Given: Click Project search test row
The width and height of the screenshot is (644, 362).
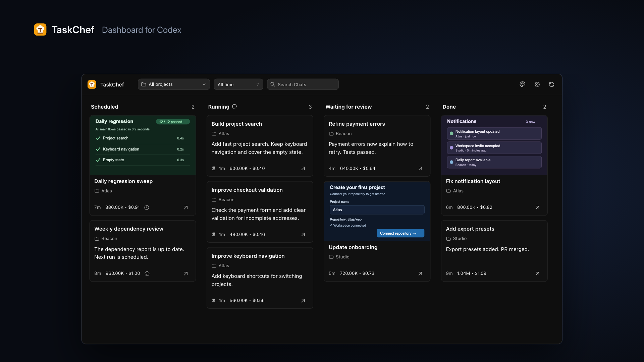Looking at the screenshot, I should (143, 138).
